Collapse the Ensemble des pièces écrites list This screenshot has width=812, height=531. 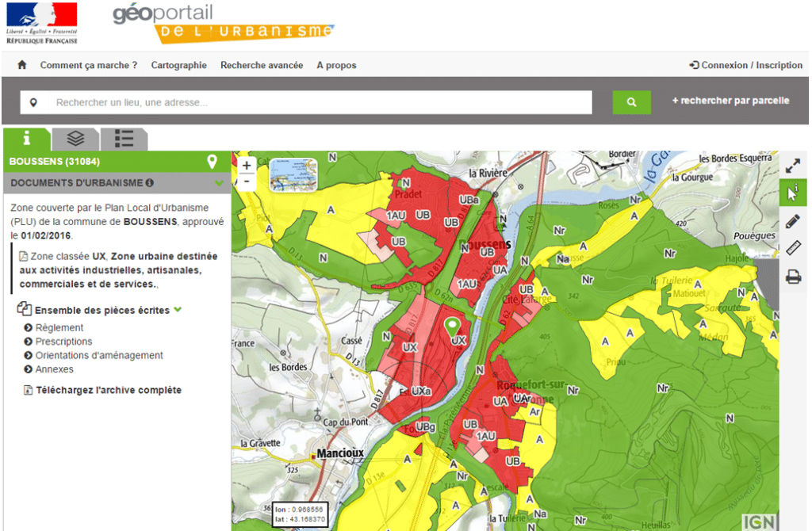178,310
